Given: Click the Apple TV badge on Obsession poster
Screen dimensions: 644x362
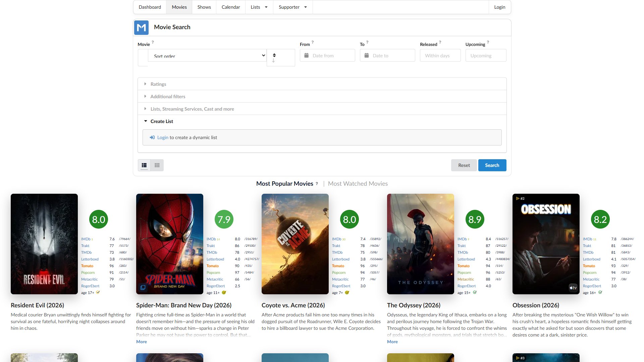Looking at the screenshot, I should pos(573,288).
